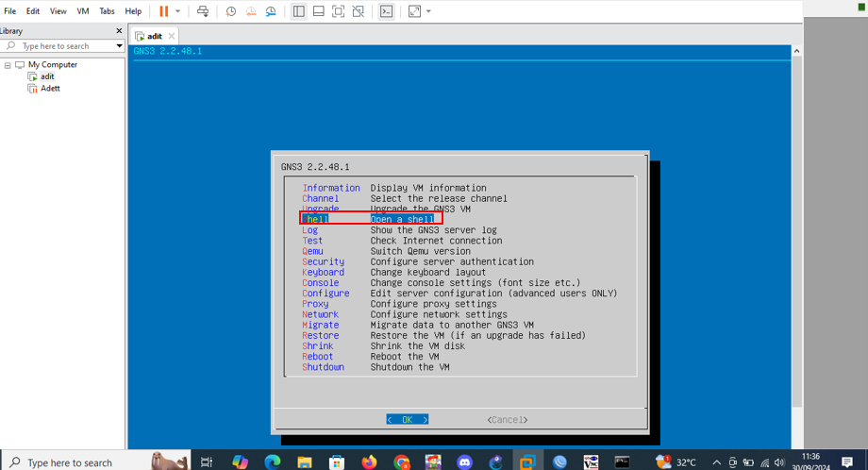Select My Computer in the library
This screenshot has width=868, height=470.
53,65
